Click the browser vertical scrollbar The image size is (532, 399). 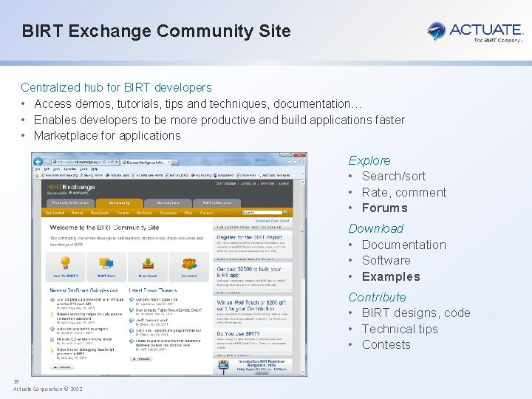[303, 277]
